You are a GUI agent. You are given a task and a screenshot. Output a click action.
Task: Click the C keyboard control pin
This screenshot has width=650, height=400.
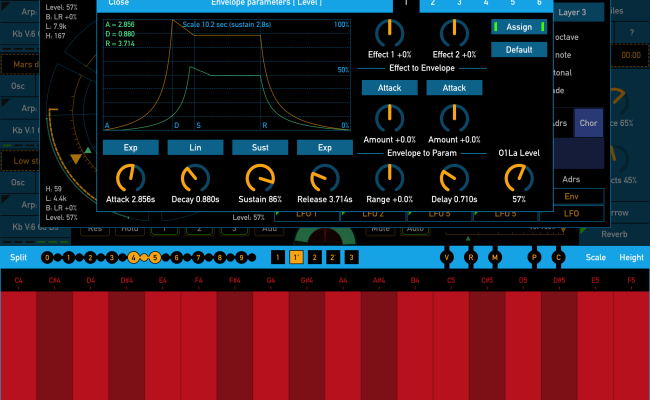(x=558, y=257)
